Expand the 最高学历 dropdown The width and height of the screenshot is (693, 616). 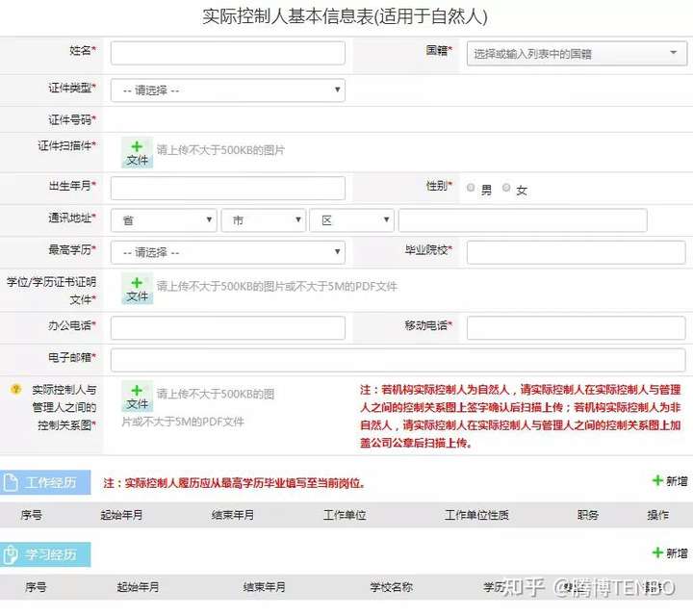point(227,252)
